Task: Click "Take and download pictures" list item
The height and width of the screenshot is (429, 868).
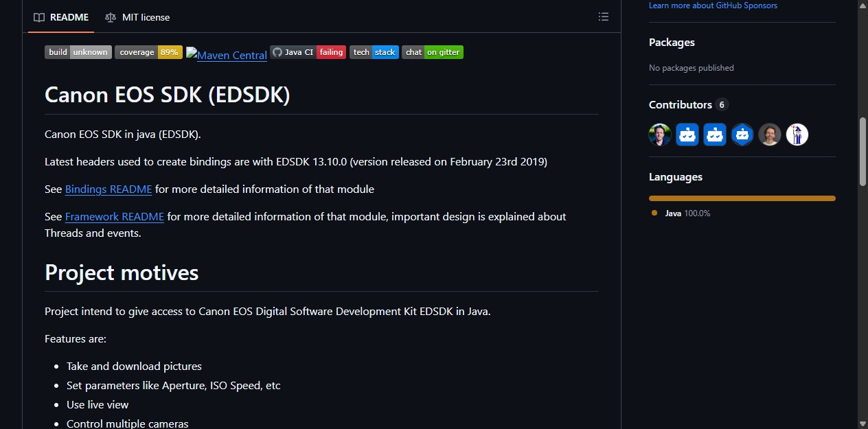Action: (x=134, y=366)
